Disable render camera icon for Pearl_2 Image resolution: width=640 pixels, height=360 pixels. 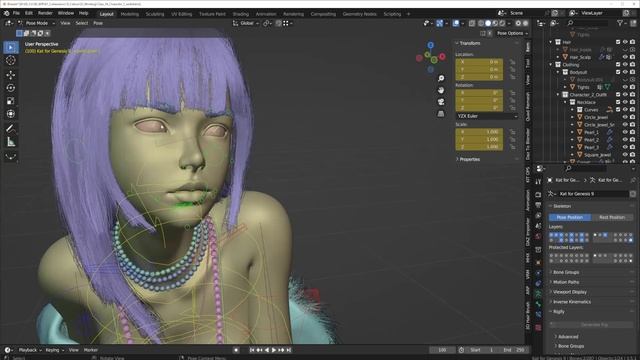pyautogui.click(x=632, y=140)
